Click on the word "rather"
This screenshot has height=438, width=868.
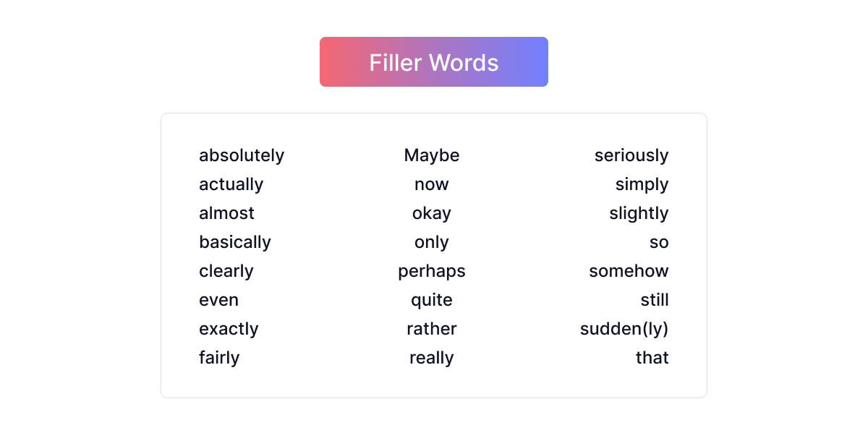[432, 329]
